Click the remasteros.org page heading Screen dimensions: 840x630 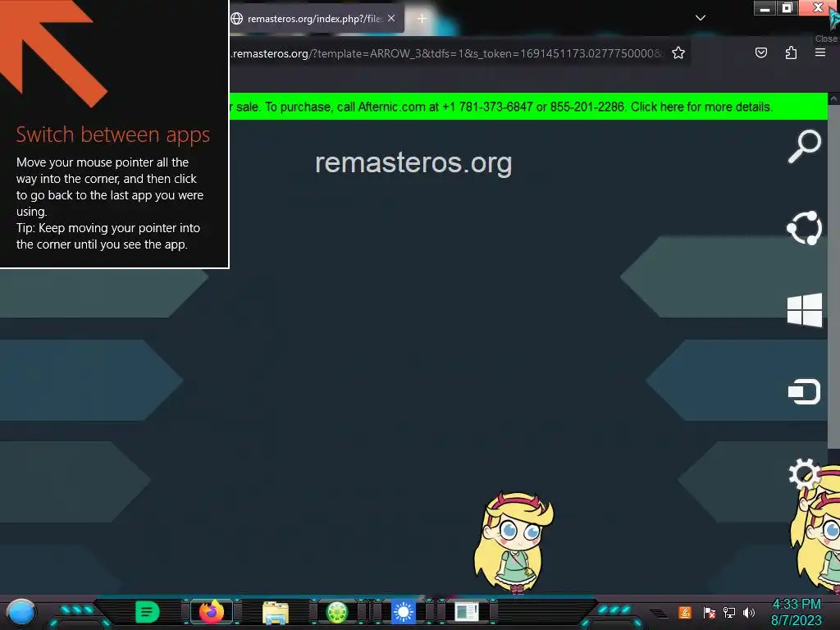coord(413,163)
